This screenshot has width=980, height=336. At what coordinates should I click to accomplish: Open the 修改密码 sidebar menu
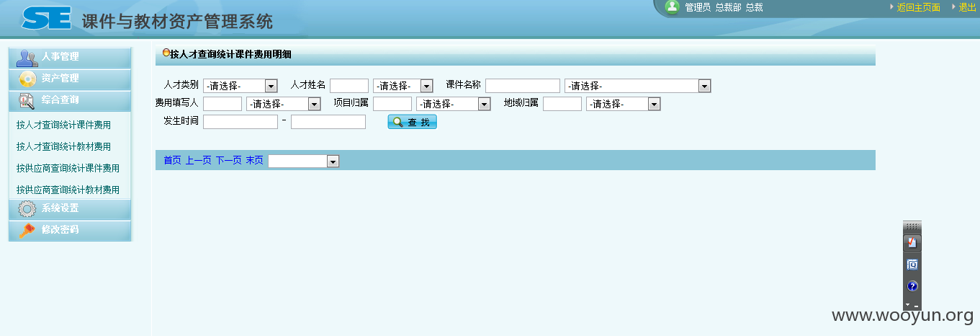pyautogui.click(x=70, y=231)
